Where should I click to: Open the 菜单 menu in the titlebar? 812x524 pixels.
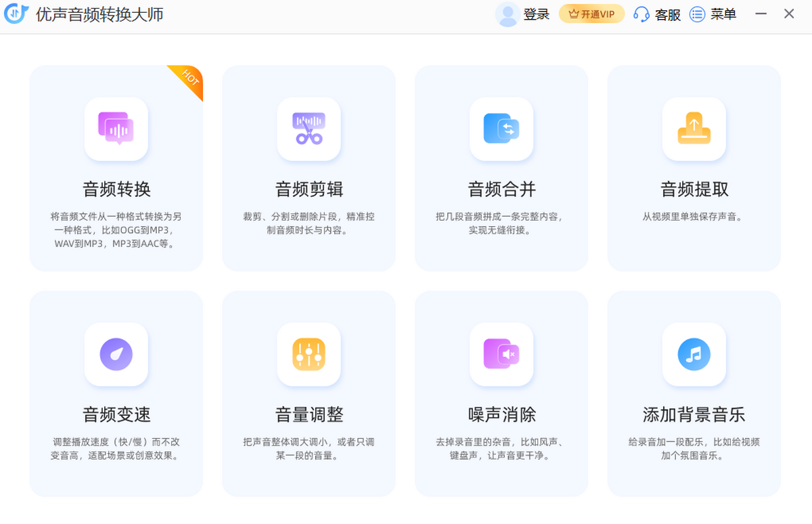click(715, 14)
